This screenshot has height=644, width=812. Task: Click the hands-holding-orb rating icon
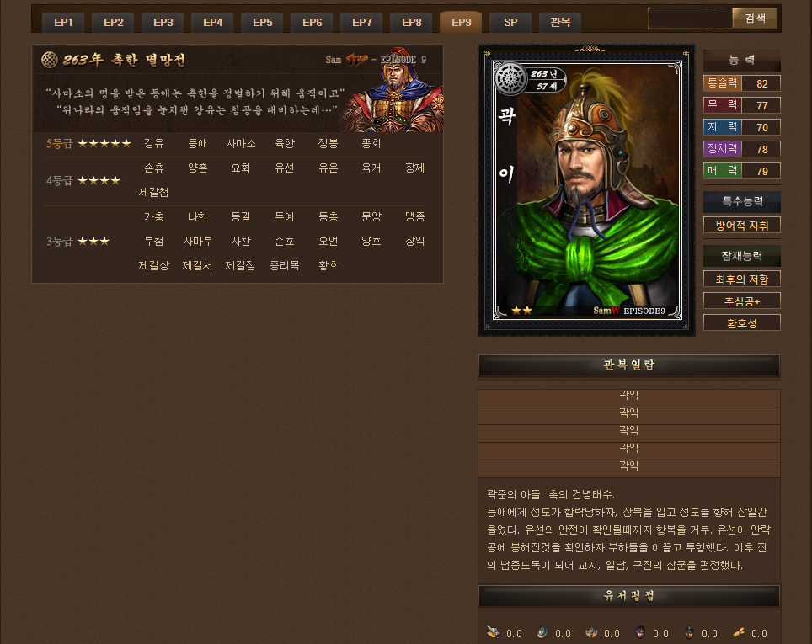590,632
